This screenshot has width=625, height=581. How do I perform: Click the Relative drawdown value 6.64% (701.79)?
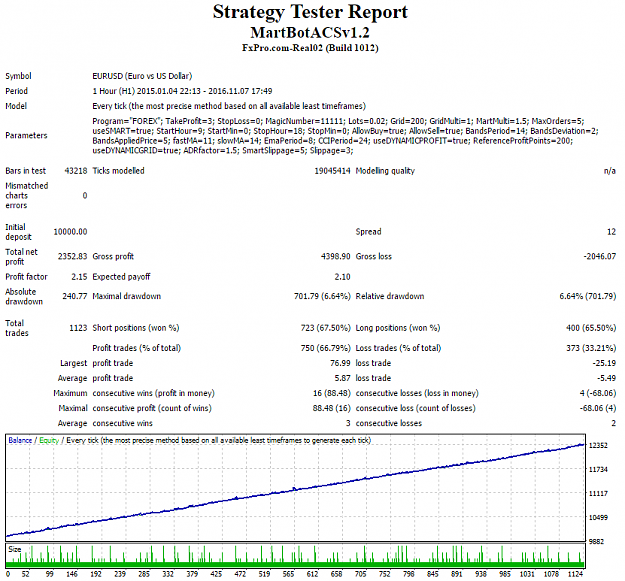588,296
